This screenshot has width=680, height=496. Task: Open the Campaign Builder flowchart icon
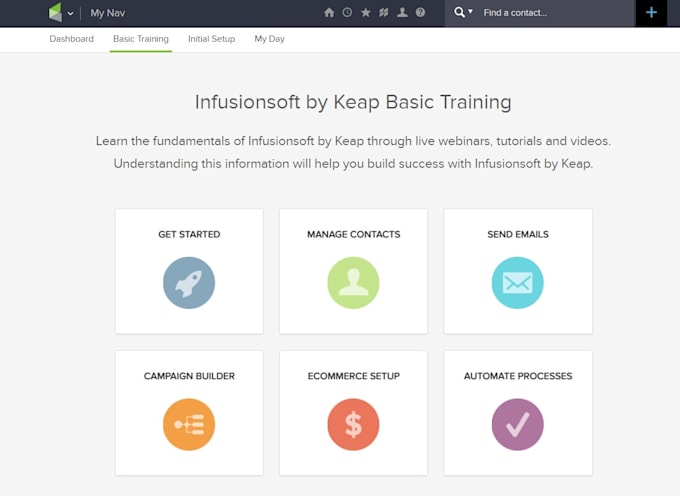pyautogui.click(x=189, y=425)
